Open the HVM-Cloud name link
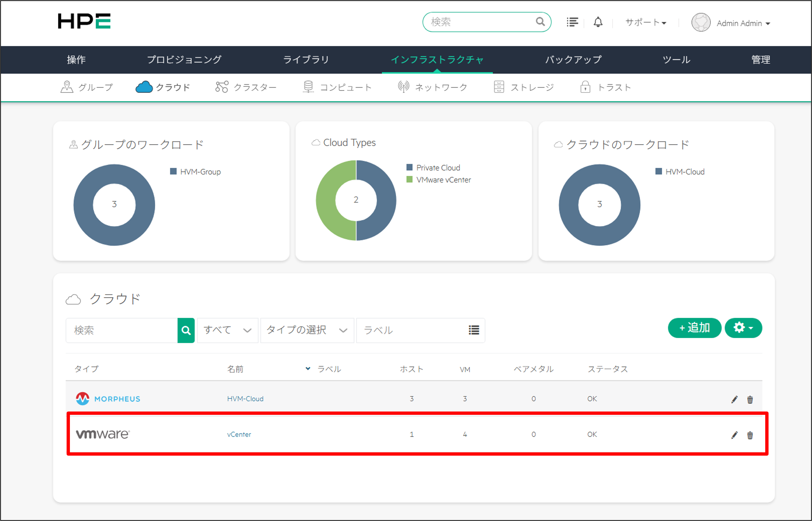Screen dimensions: 812x521 pyautogui.click(x=245, y=399)
